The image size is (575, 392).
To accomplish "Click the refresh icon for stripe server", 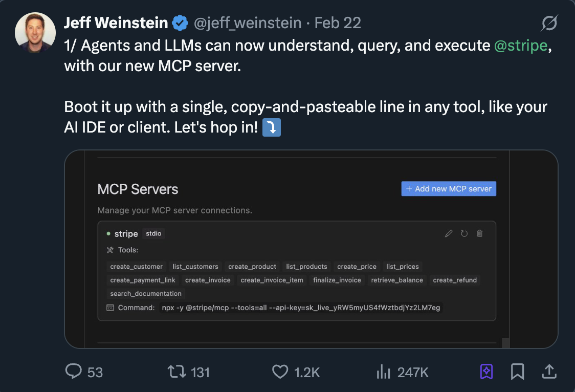I will pyautogui.click(x=464, y=234).
